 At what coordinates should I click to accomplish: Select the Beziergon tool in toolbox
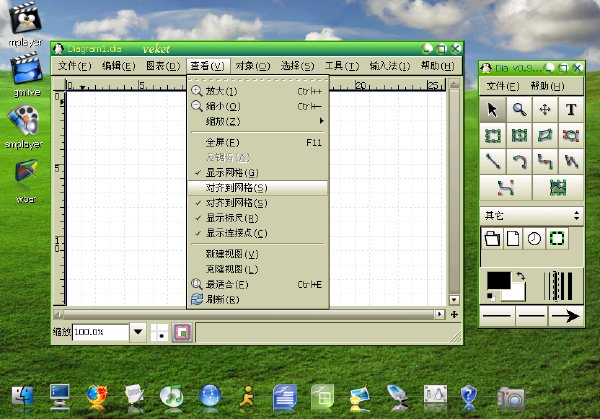(571, 135)
